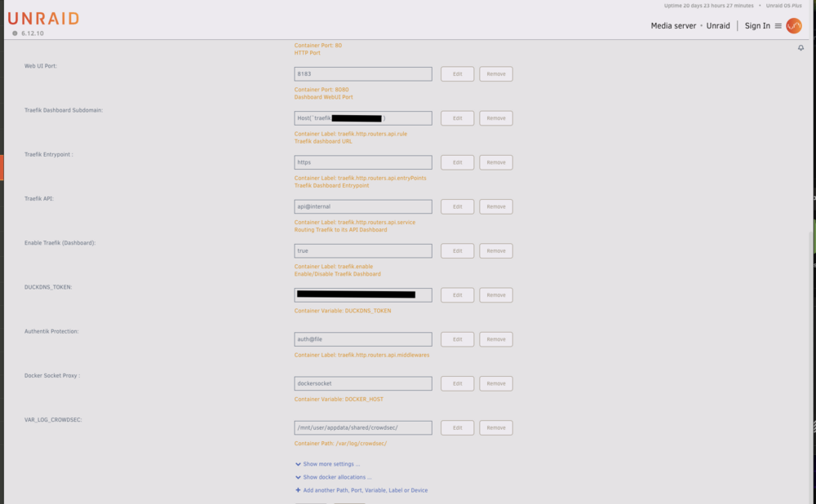Remove Traefik Dashboard Subdomain label
This screenshot has height=504, width=816.
pyautogui.click(x=496, y=118)
